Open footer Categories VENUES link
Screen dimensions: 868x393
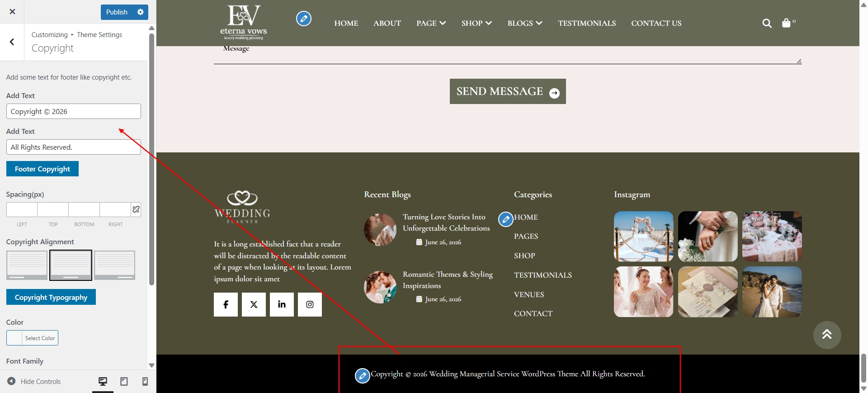click(529, 294)
